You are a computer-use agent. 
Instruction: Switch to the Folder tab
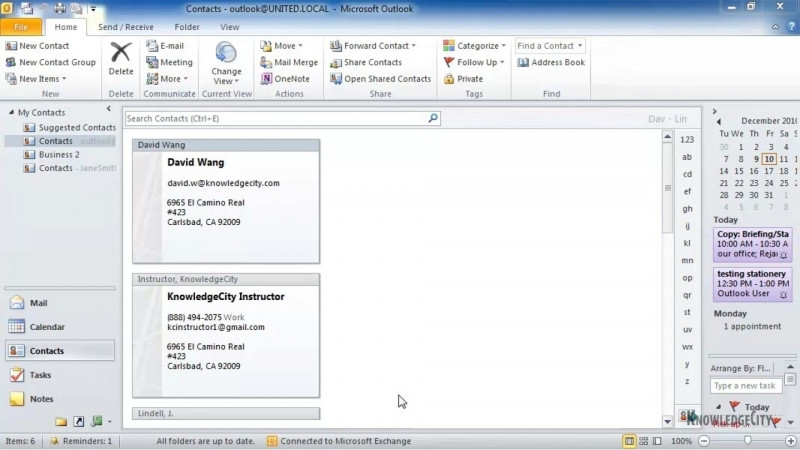pos(187,27)
